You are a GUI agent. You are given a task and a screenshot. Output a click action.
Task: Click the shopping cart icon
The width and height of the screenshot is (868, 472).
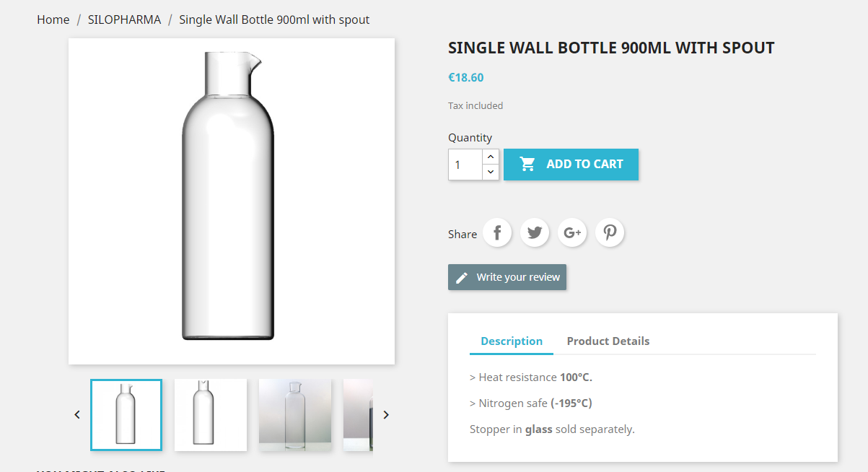coord(527,165)
